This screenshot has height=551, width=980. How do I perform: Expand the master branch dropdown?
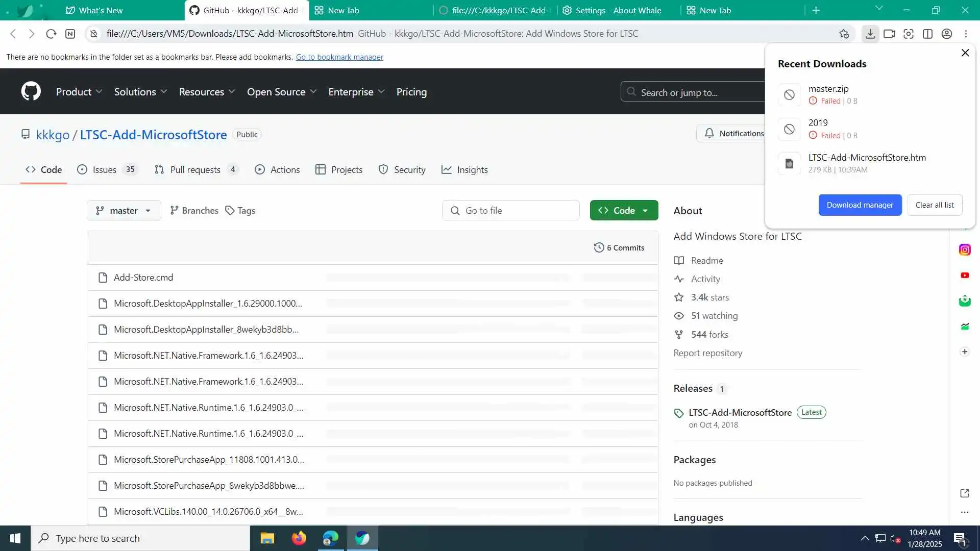coord(124,210)
